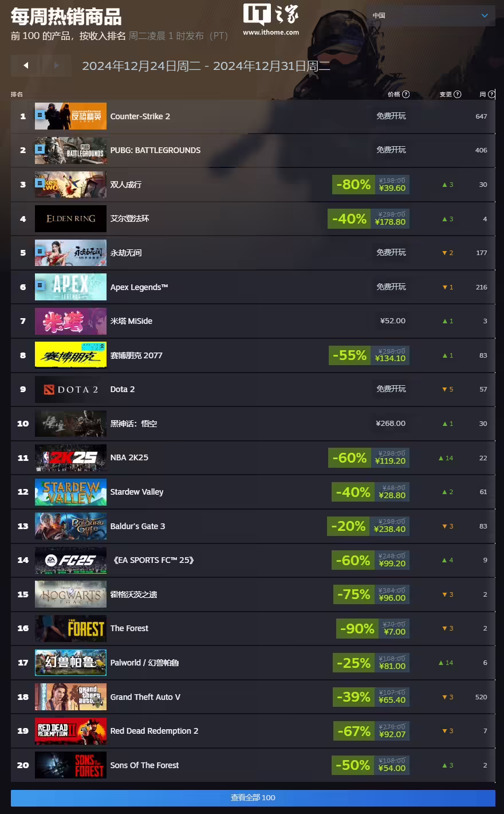504x814 pixels.
Task: Open the price column help icon
Action: 406,95
